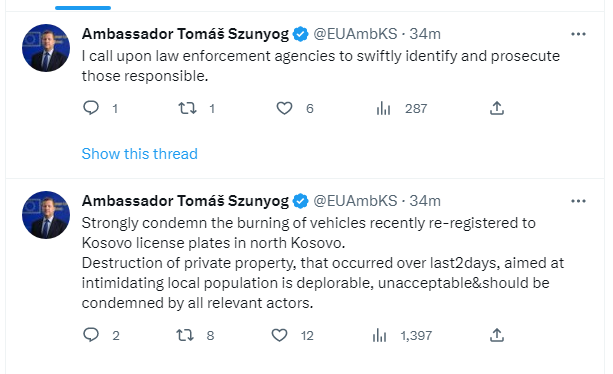Select the active tab with blue underline
Viewport: 613px width, 374px height.
[83, 6]
